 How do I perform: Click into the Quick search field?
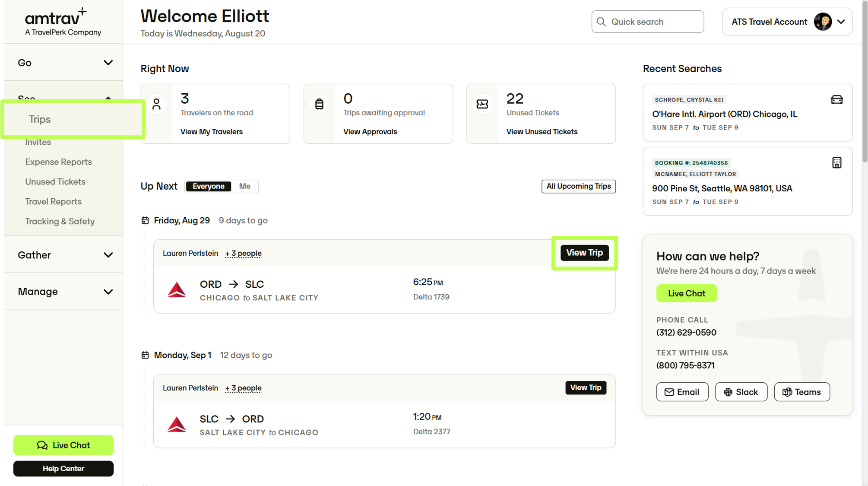647,22
